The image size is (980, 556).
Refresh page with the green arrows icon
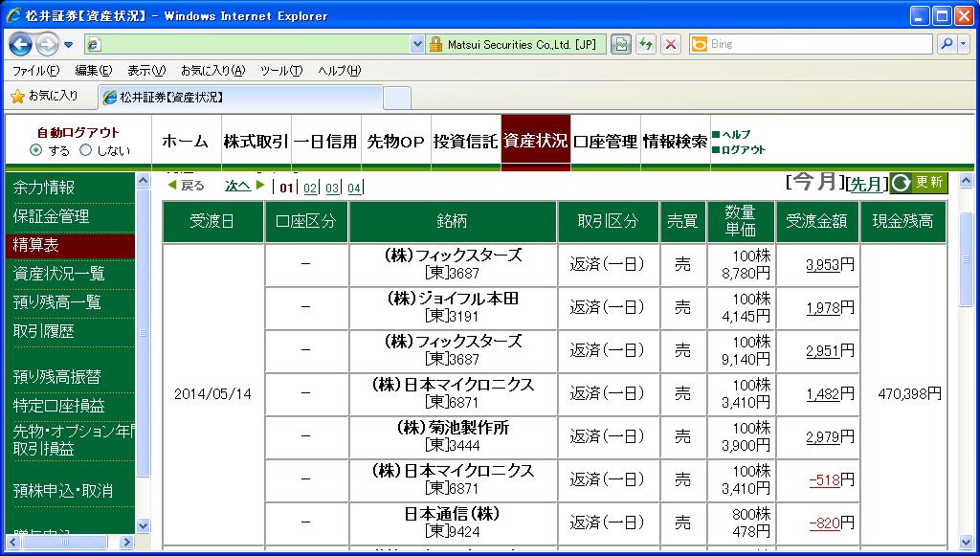point(646,44)
